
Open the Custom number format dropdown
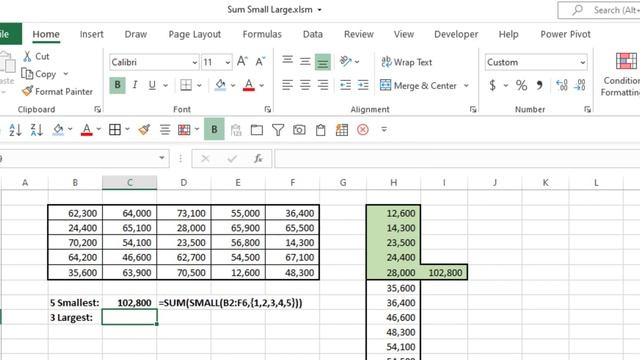point(582,62)
